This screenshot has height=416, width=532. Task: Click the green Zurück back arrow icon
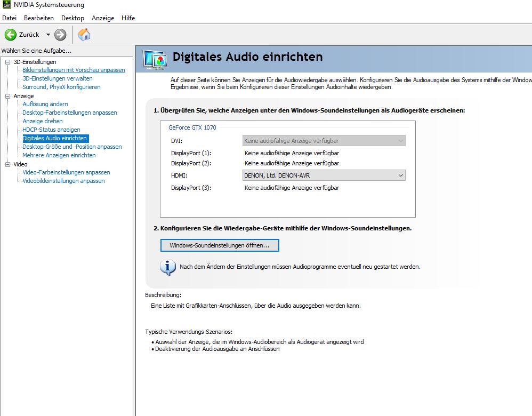11,35
